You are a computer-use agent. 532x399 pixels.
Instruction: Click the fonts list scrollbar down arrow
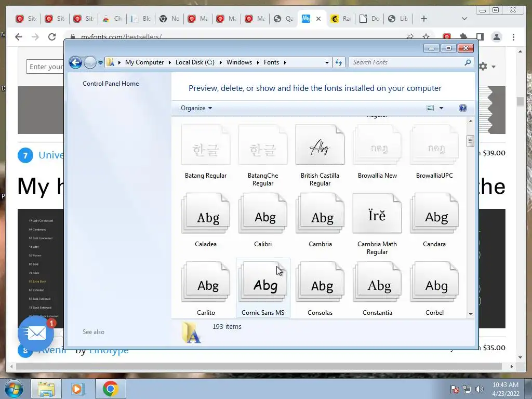click(471, 314)
